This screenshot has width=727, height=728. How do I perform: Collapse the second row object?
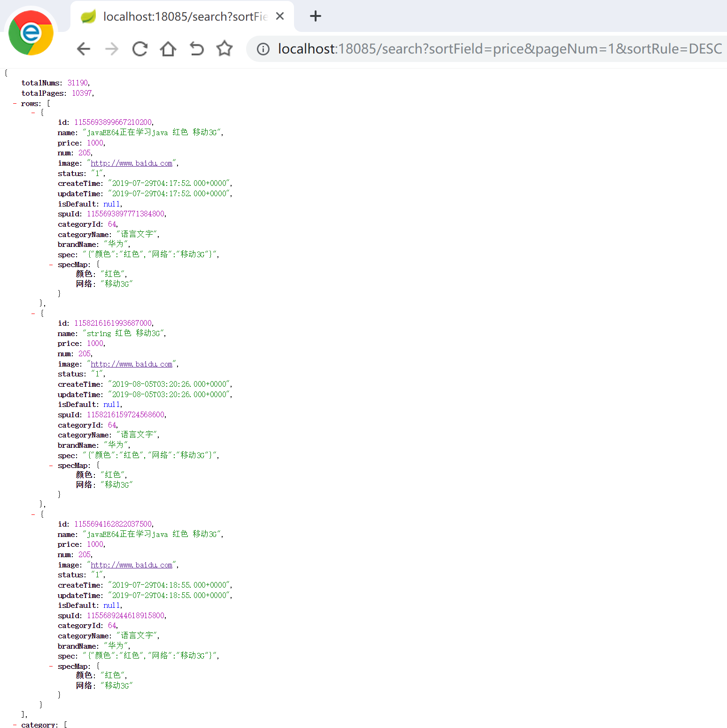[33, 314]
